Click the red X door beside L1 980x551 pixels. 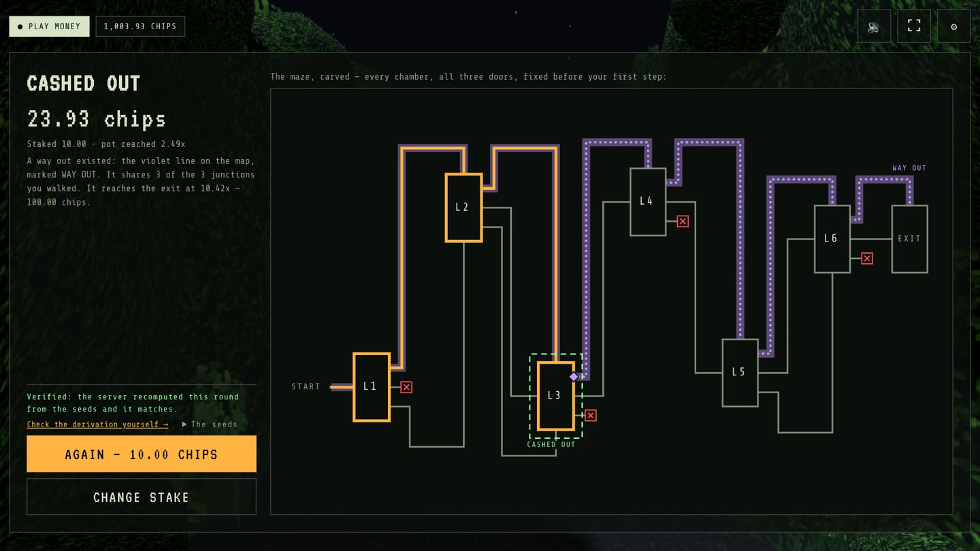click(x=406, y=387)
